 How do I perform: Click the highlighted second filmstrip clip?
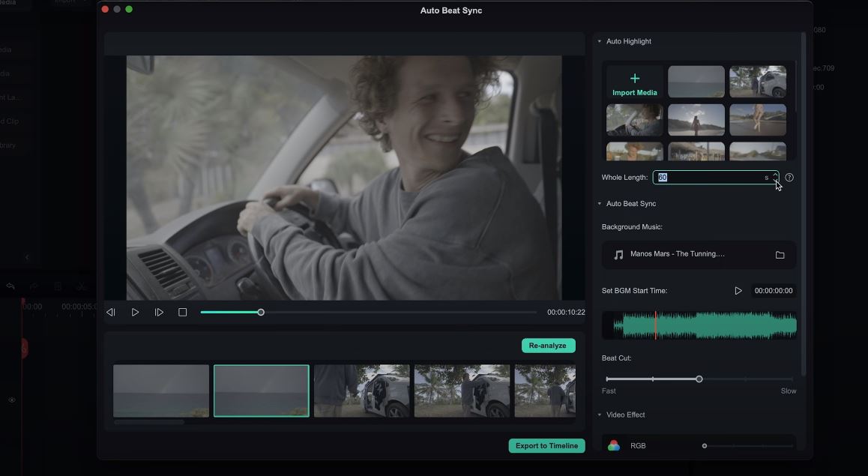coord(262,391)
